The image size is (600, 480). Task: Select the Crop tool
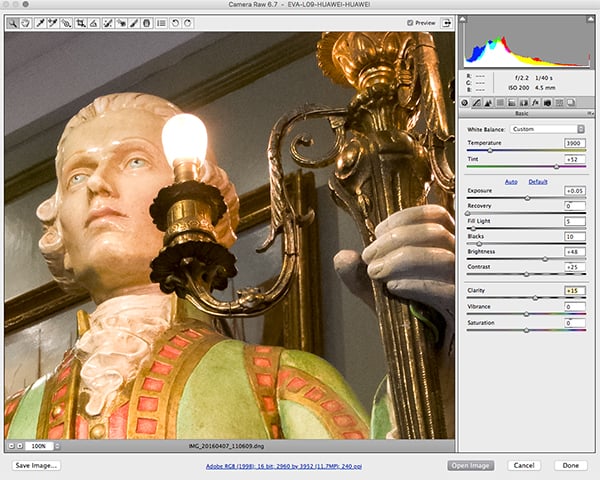coord(79,22)
